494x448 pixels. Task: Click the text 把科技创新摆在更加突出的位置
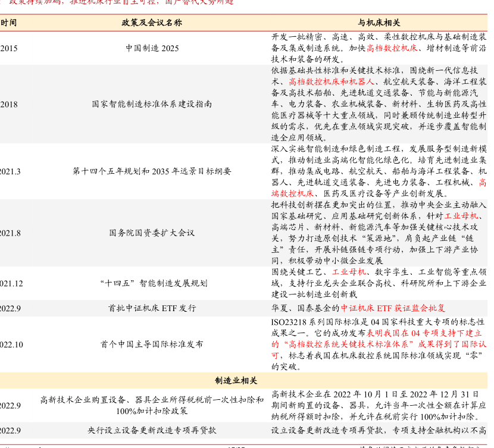point(332,205)
